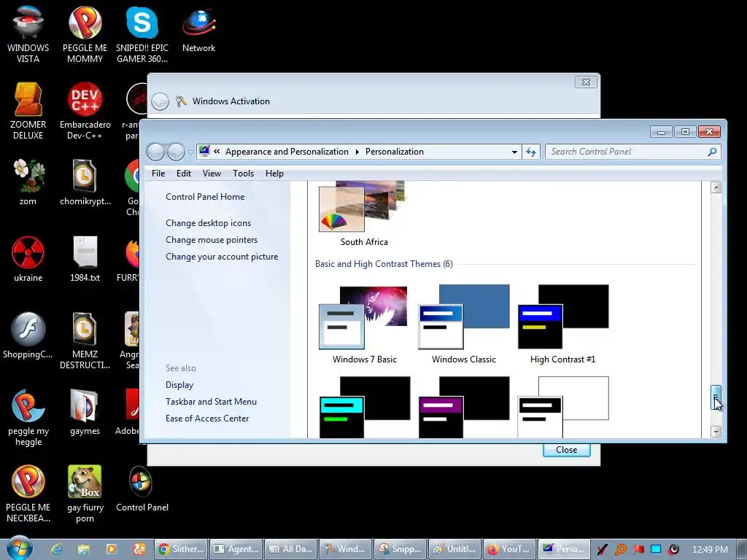Viewport: 747px width, 560px height.
Task: Switch to Slither Chrome taskbar item
Action: coord(181,549)
